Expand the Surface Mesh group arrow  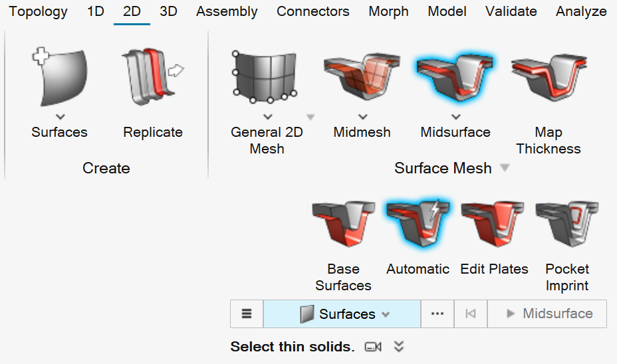pos(505,169)
